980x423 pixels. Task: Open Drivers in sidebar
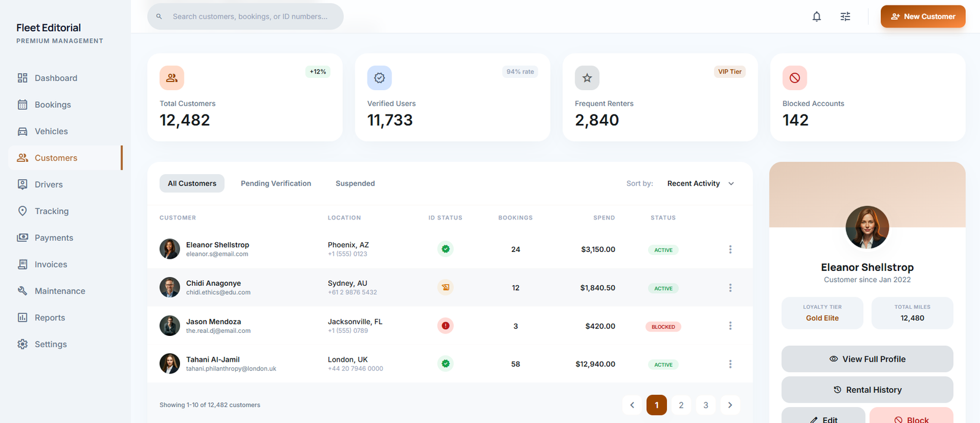66,185
